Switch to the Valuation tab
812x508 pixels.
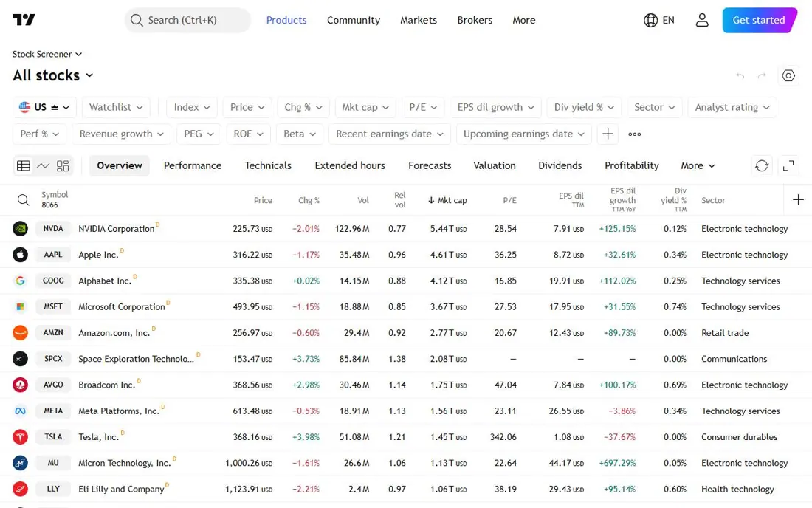(495, 165)
